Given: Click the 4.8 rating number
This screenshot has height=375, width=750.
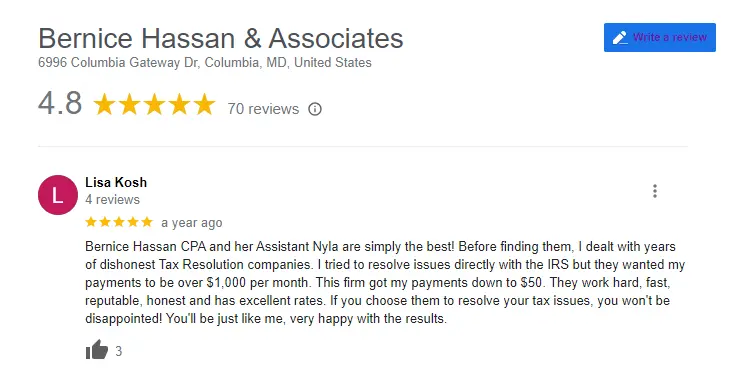Looking at the screenshot, I should click(60, 103).
